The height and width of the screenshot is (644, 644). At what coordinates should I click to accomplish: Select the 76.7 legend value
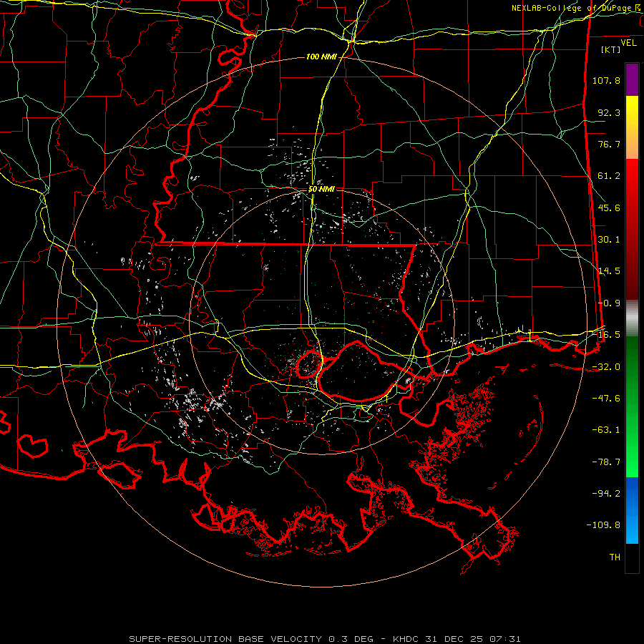point(609,144)
